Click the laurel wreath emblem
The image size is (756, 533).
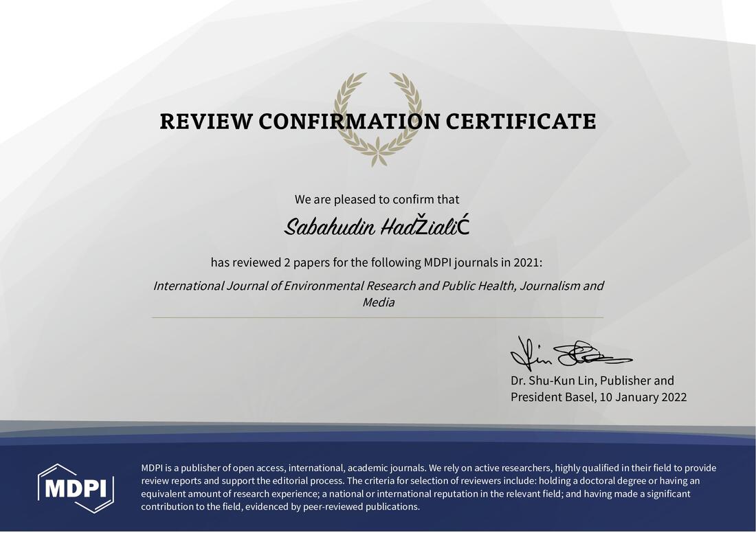(378, 119)
